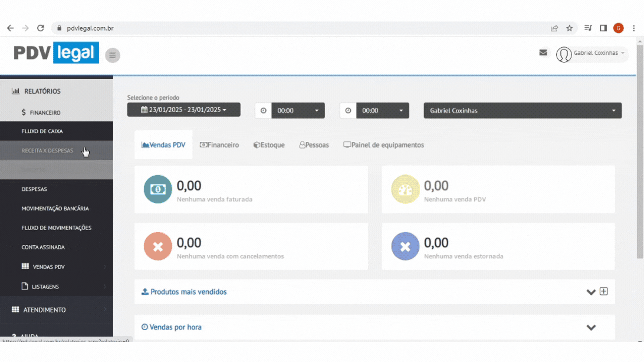Open the first 00:00 time dropdown
The image size is (644, 362).
tap(298, 111)
